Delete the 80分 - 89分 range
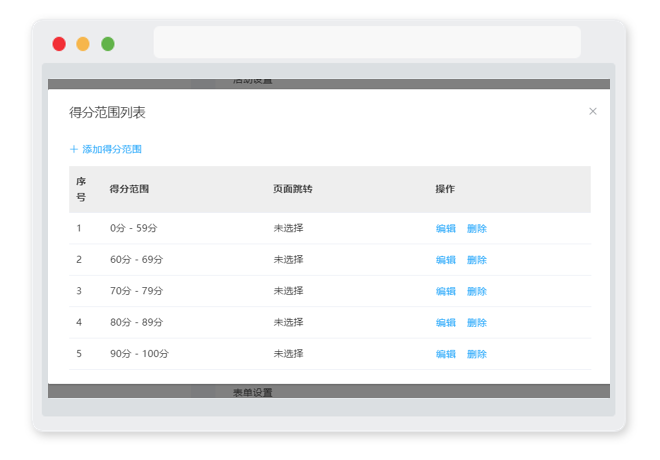 (477, 323)
